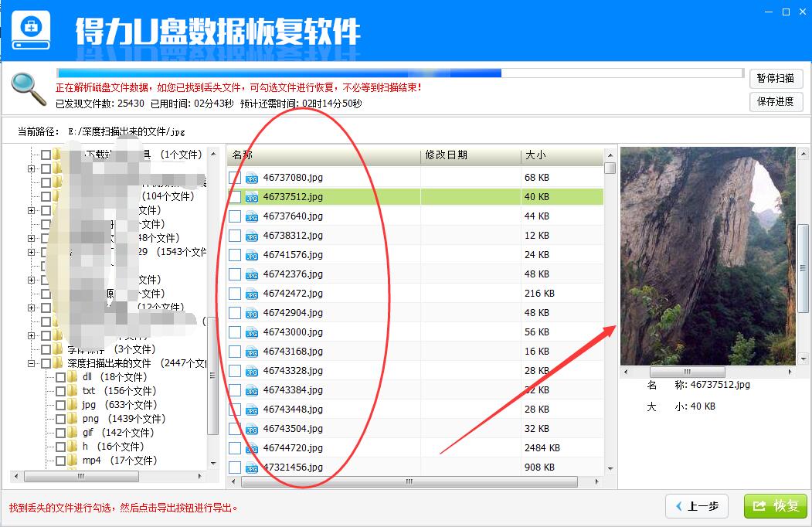The image size is (812, 527).
Task: Click folder icon of mp4 folder
Action: [73, 460]
